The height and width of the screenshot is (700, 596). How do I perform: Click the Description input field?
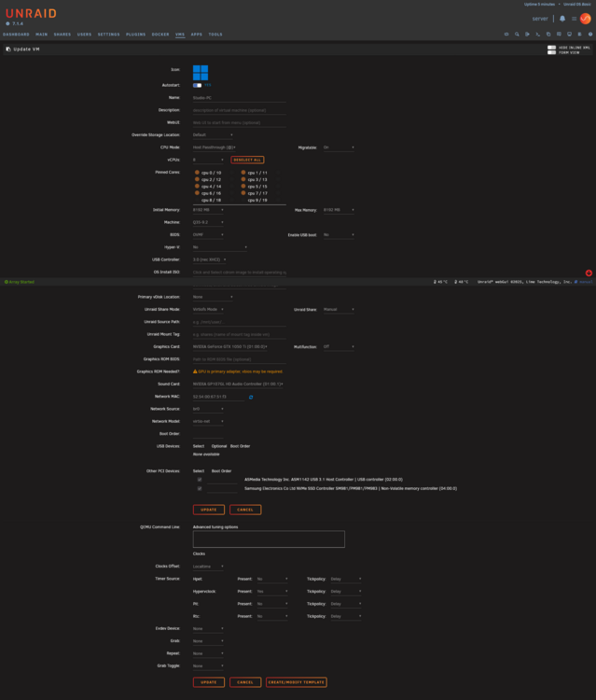pyautogui.click(x=239, y=110)
